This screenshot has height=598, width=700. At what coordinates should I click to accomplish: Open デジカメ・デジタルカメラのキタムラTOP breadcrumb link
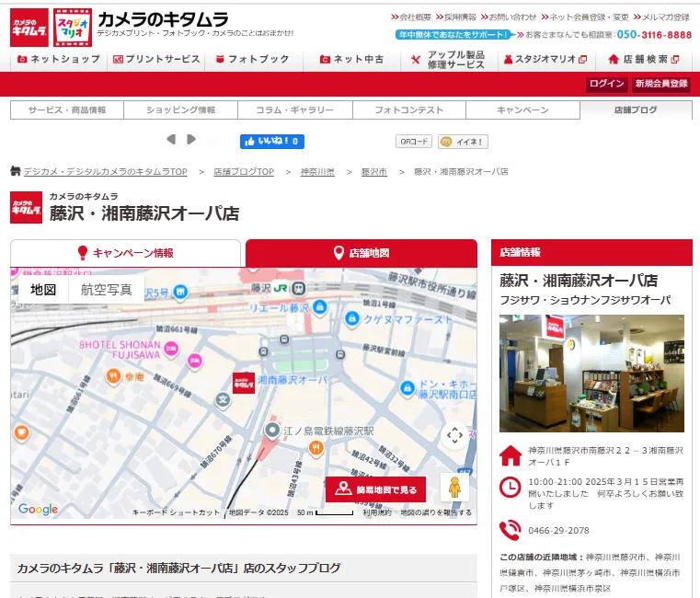(106, 171)
